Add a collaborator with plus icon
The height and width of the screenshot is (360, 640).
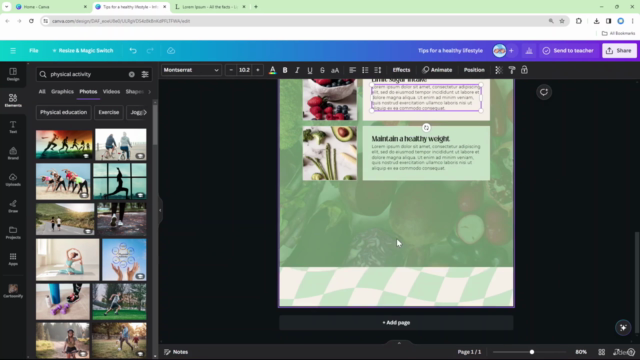[511, 51]
